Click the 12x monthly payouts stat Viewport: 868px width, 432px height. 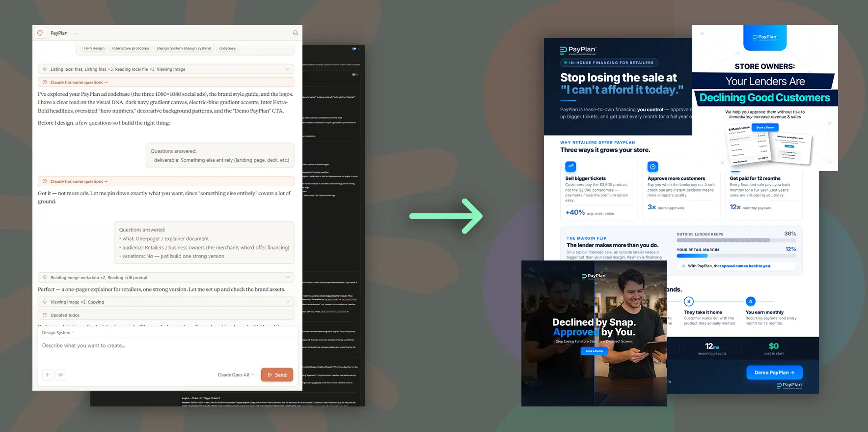pyautogui.click(x=751, y=207)
